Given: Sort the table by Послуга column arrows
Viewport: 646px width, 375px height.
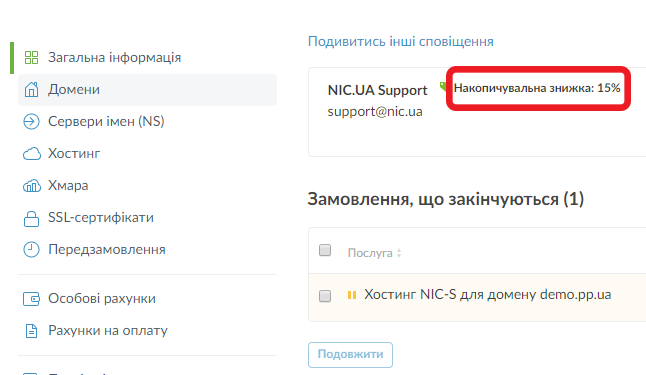Looking at the screenshot, I should pyautogui.click(x=399, y=253).
